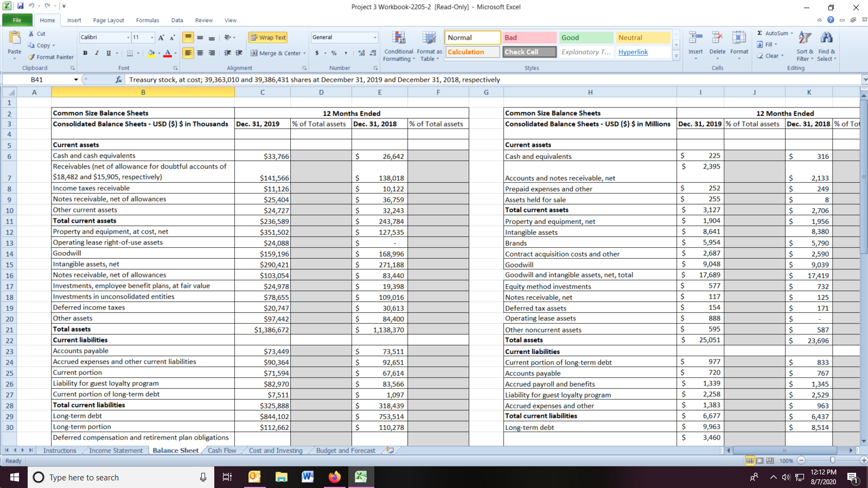Screen dimensions: 868x488
Task: Click the Find & Select icon
Action: [x=827, y=46]
